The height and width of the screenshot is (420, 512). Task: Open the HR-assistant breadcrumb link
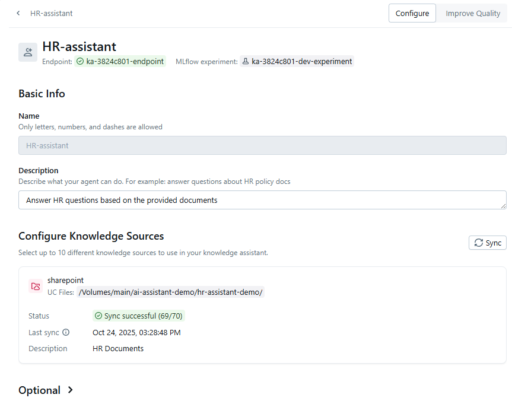51,13
